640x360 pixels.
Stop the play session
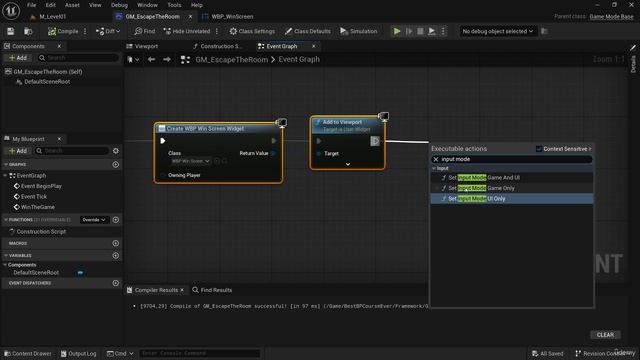coord(420,31)
